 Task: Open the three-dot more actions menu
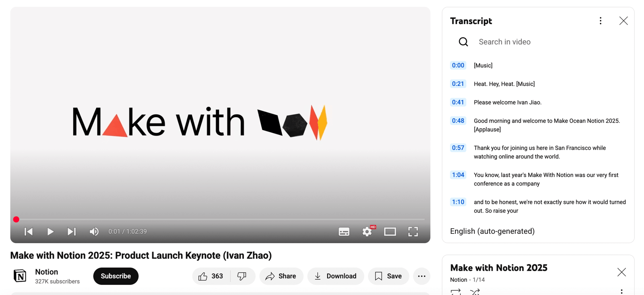point(421,276)
